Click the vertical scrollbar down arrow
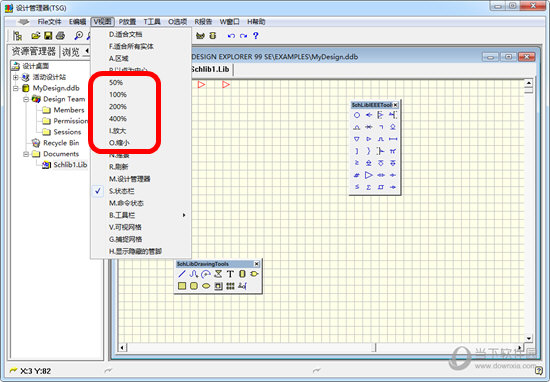Viewport: 550px width, 382px height. [528, 339]
